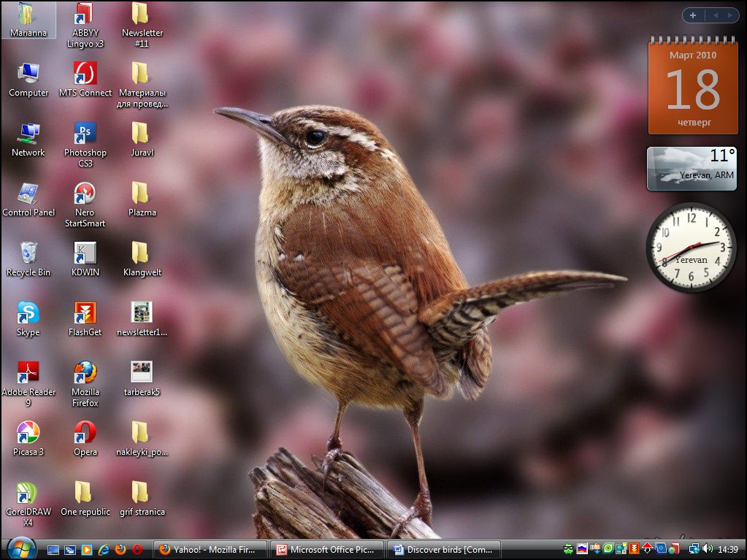Click the Opera icon in Quick Launch
This screenshot has width=747, height=560.
[x=137, y=549]
